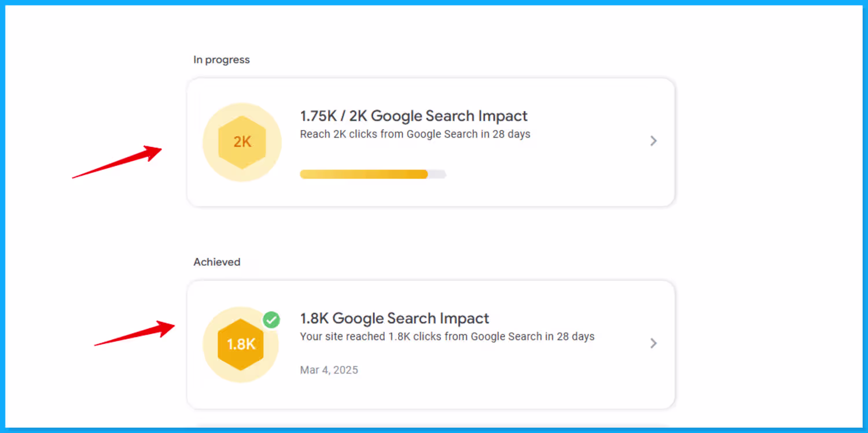Screen dimensions: 868x433
Task: Open the '1.75K / 2K Google Search Impact' title
Action: [414, 116]
